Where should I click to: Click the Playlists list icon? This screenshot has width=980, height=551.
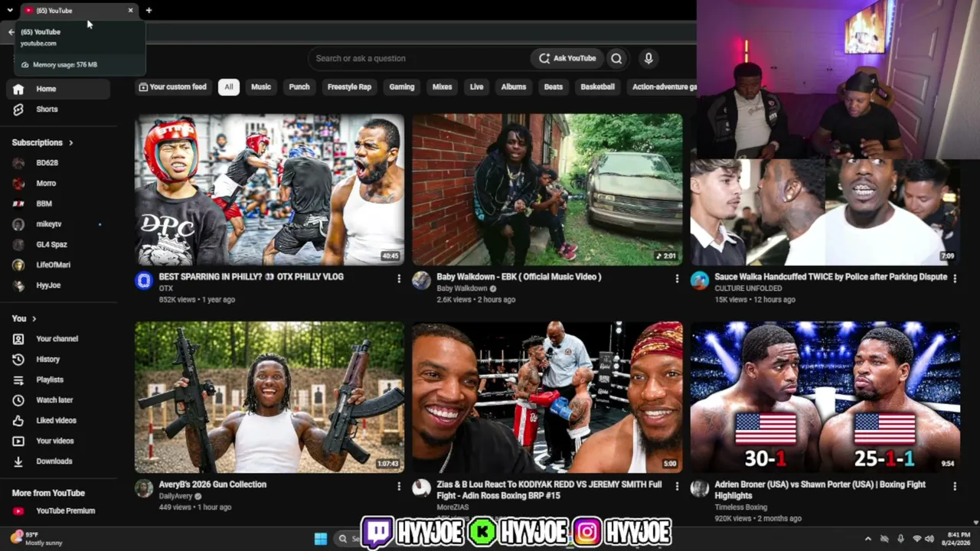click(18, 380)
